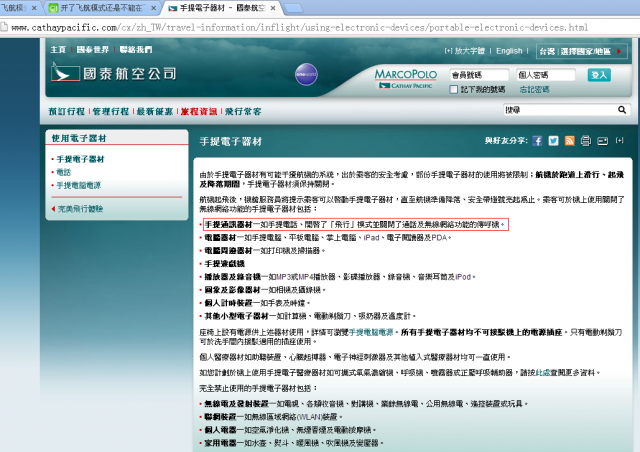
Task: Click the 使用電子器材 sidebar heading
Action: [x=79, y=138]
